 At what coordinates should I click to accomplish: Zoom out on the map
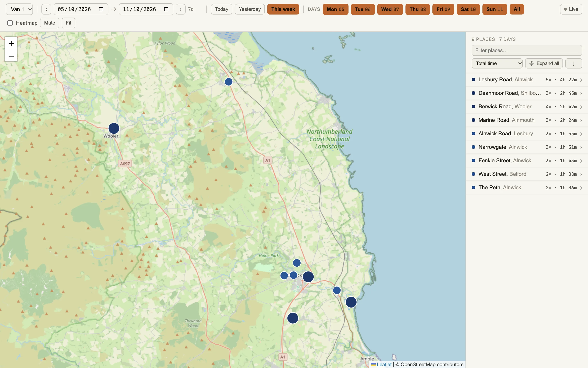pyautogui.click(x=11, y=56)
